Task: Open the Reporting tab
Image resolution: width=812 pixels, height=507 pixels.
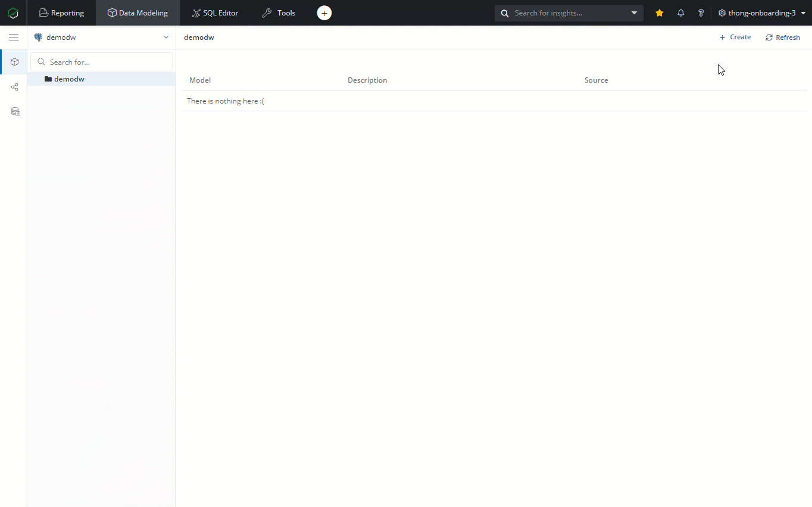Action: (62, 12)
